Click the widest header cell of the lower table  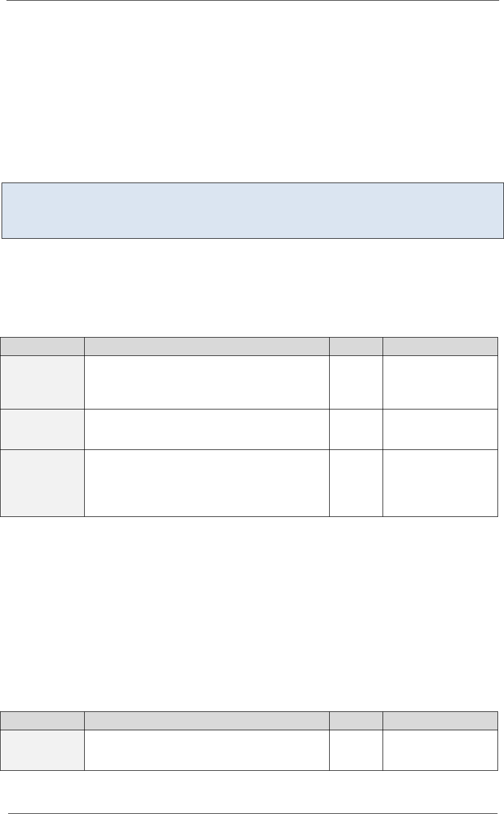[x=207, y=721]
